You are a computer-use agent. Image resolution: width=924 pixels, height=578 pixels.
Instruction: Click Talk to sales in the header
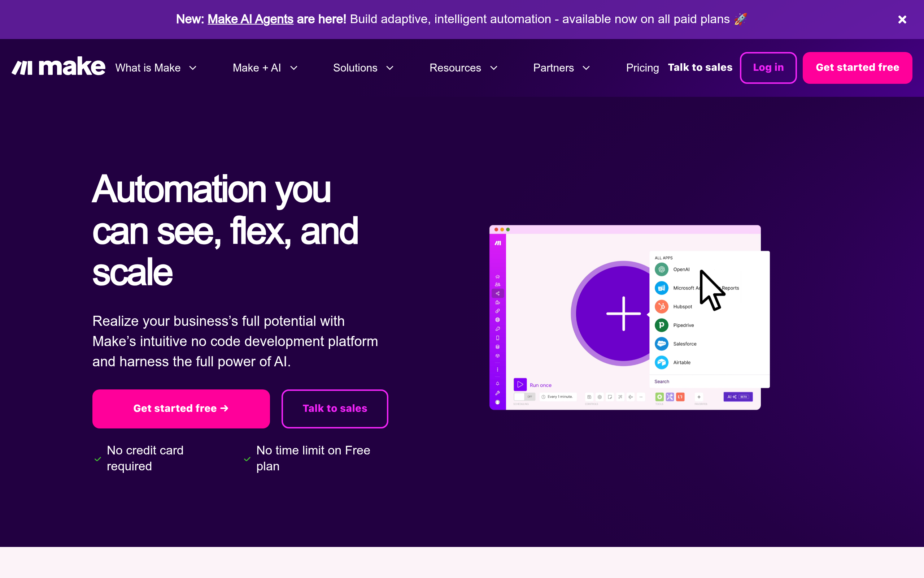coord(700,67)
